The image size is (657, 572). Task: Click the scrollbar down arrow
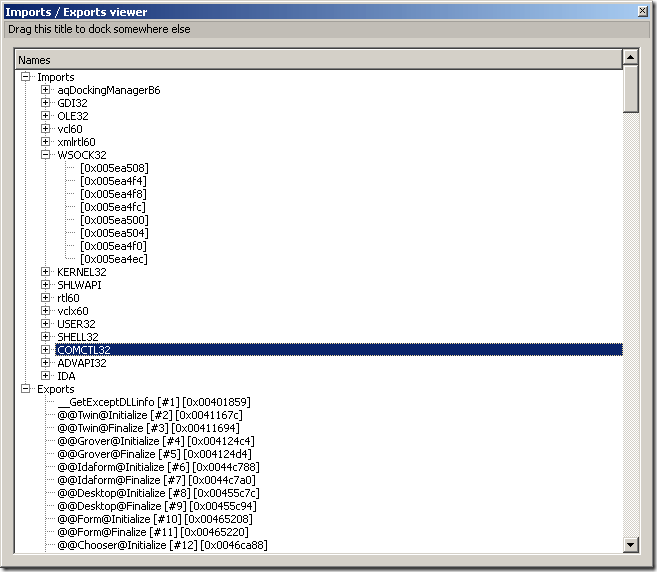point(630,544)
